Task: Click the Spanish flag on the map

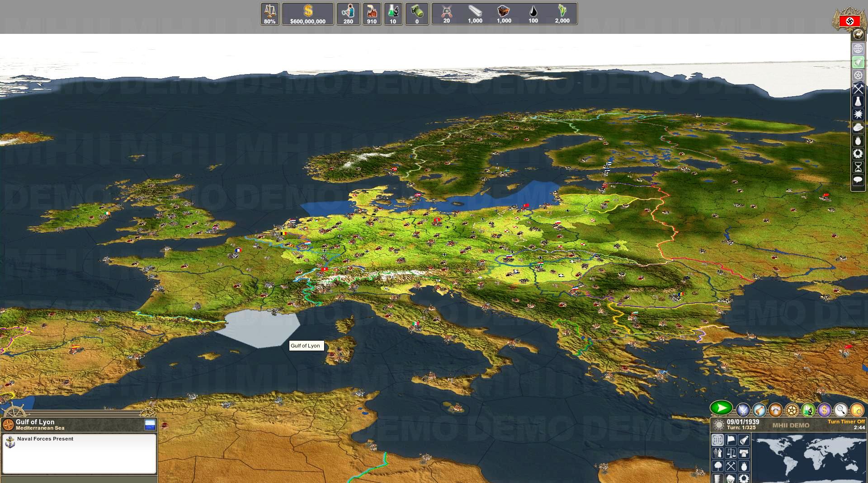Action: (x=75, y=348)
